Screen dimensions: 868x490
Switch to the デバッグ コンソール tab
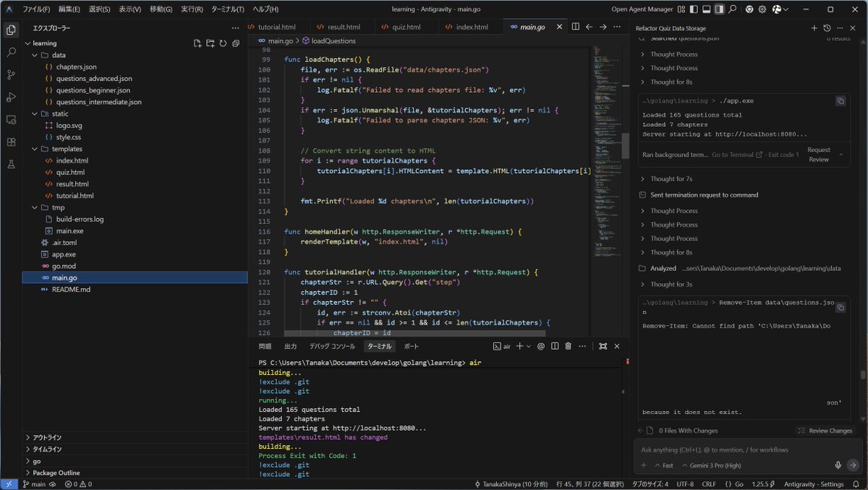pyautogui.click(x=332, y=346)
